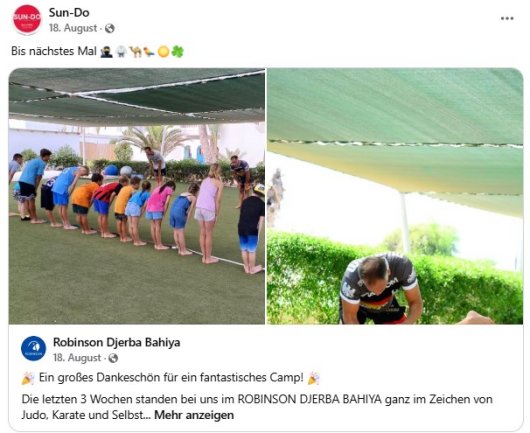Expand the post with 'Mehr anzeigen'
Screen dimensions: 530x433
[194, 415]
